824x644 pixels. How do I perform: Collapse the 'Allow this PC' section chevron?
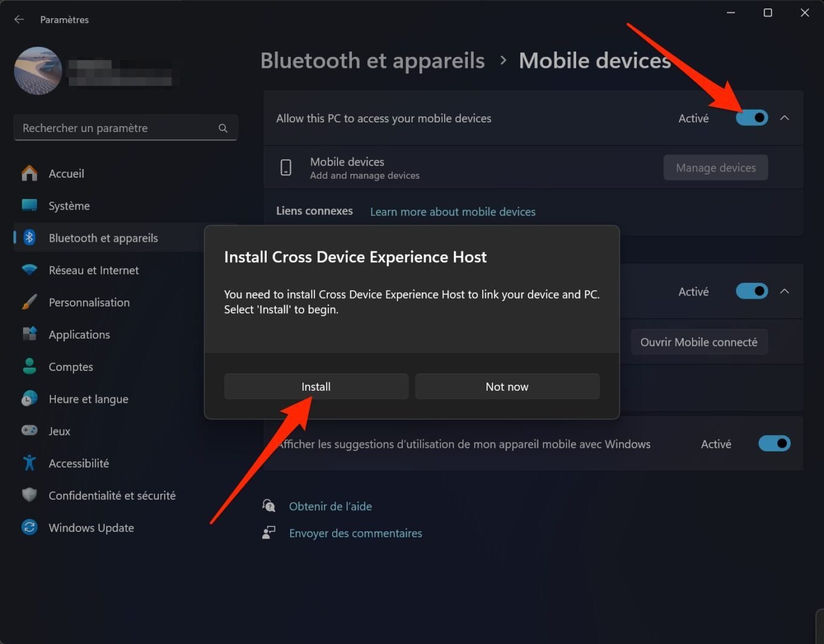click(x=785, y=118)
